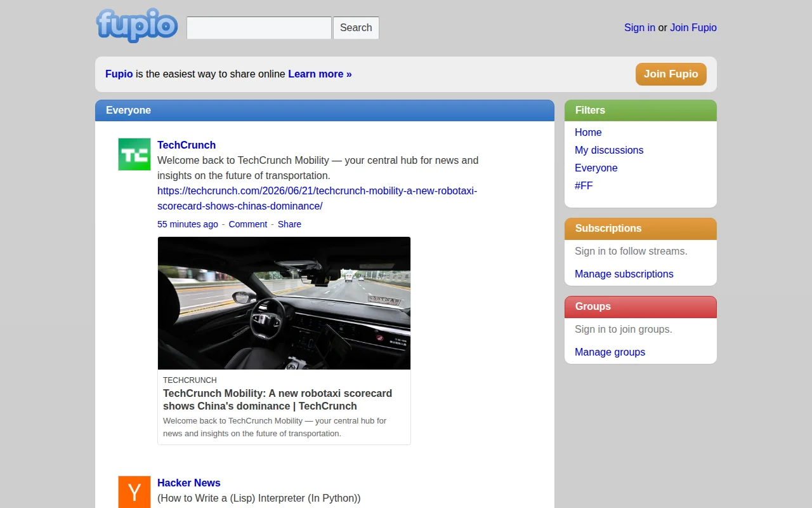The image size is (812, 508).
Task: Open the robotaxi car interior thumbnail
Action: coord(284,303)
